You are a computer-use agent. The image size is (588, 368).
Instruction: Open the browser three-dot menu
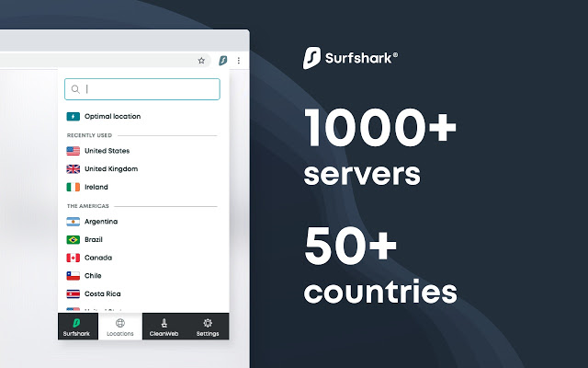click(239, 61)
